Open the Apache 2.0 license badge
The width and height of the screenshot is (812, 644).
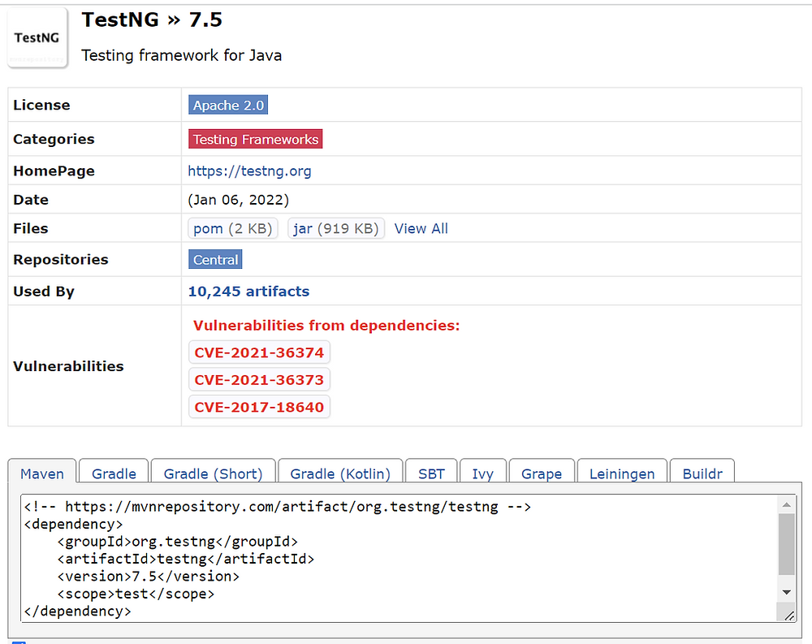(x=228, y=106)
